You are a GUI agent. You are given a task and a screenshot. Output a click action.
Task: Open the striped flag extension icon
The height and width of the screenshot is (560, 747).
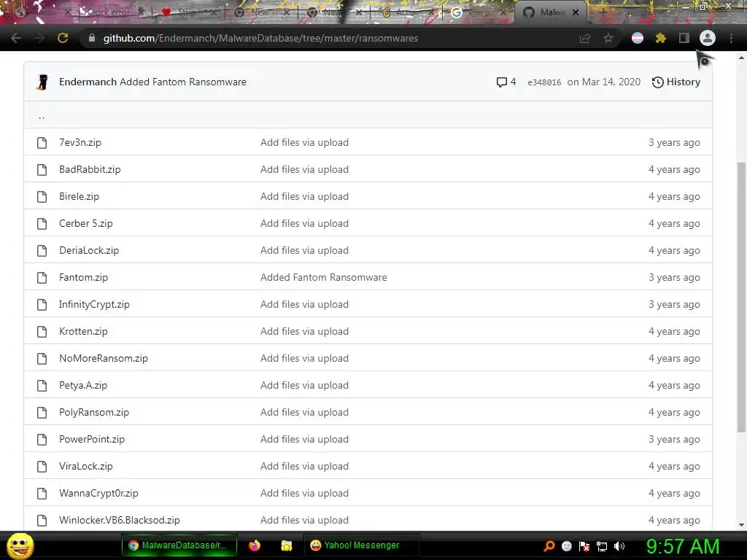pos(638,38)
